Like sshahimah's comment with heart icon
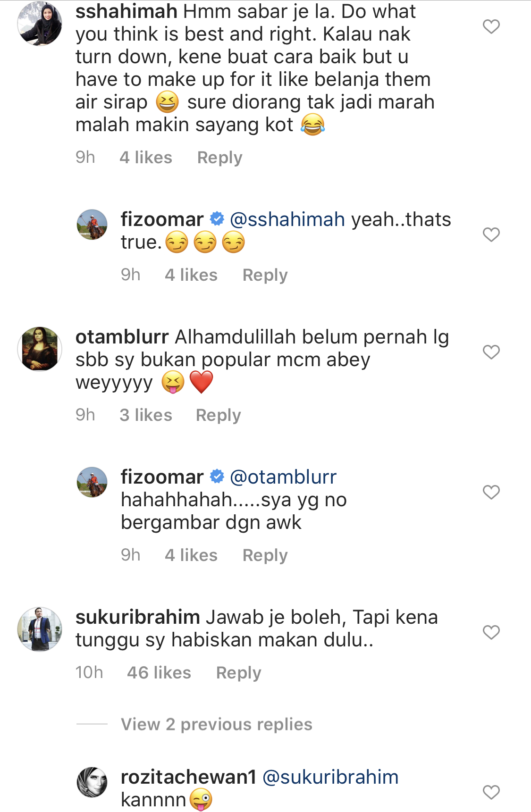Screen dimensions: 531x812 point(491,26)
